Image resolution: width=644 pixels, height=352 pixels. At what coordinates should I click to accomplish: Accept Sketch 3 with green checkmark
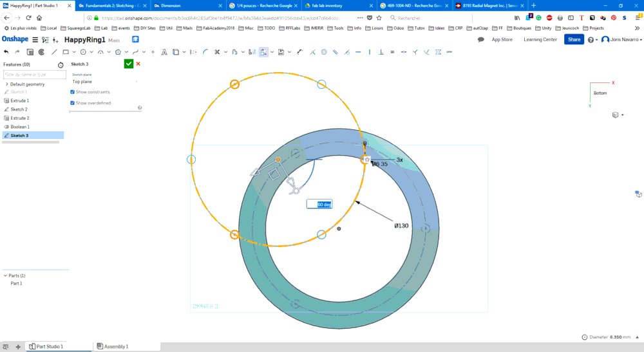coord(129,64)
